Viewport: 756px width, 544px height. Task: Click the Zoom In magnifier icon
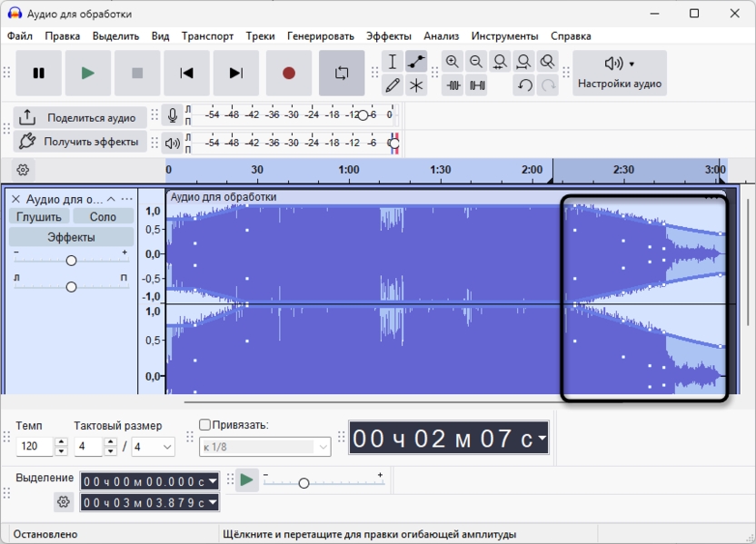point(453,62)
